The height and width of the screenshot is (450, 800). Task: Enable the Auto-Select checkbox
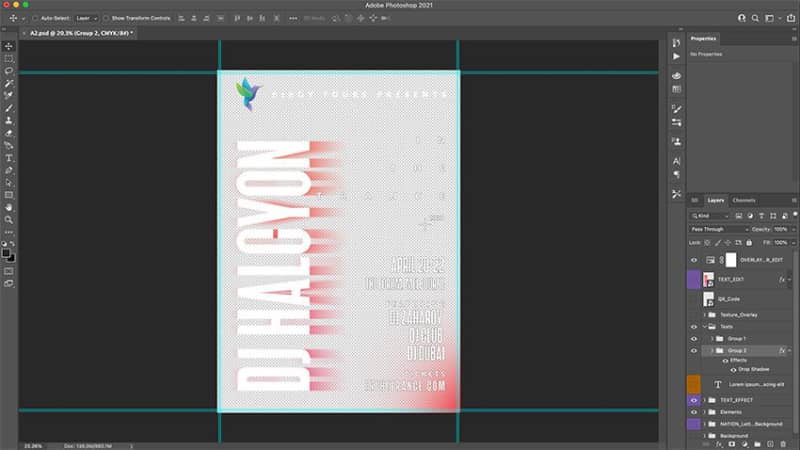click(35, 18)
